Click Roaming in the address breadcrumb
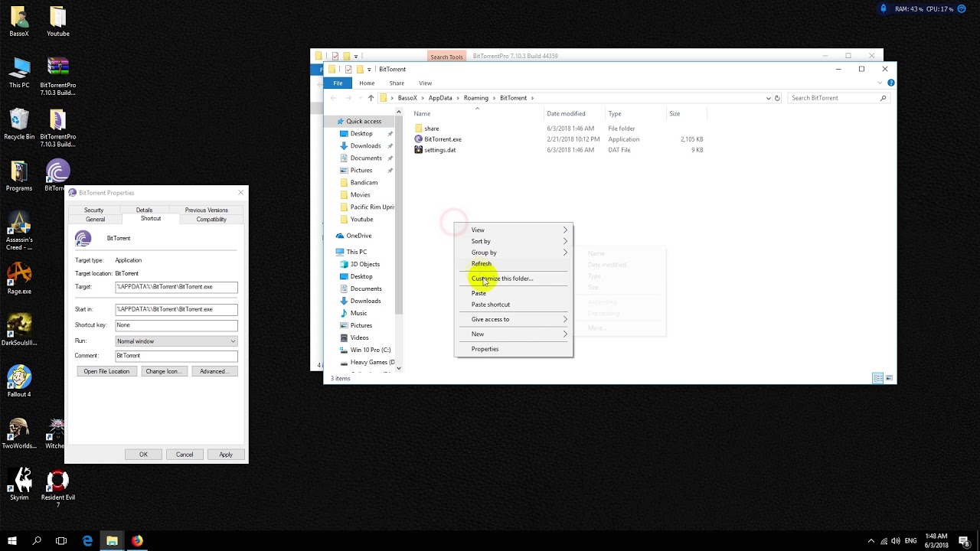This screenshot has height=551, width=980. [x=475, y=98]
